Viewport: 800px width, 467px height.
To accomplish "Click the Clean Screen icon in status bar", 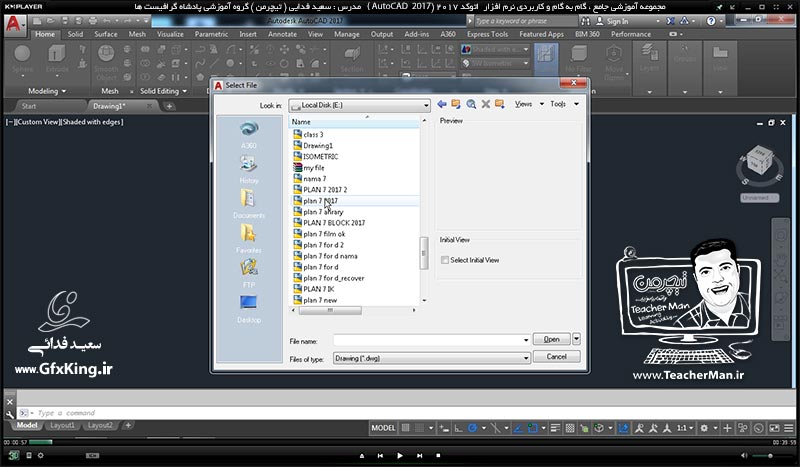I will point(774,428).
